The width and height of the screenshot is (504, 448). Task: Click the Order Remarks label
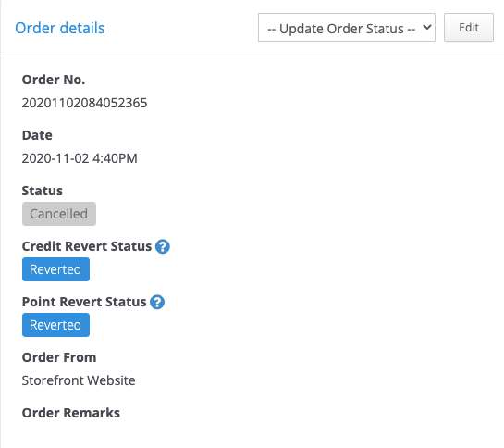point(70,413)
